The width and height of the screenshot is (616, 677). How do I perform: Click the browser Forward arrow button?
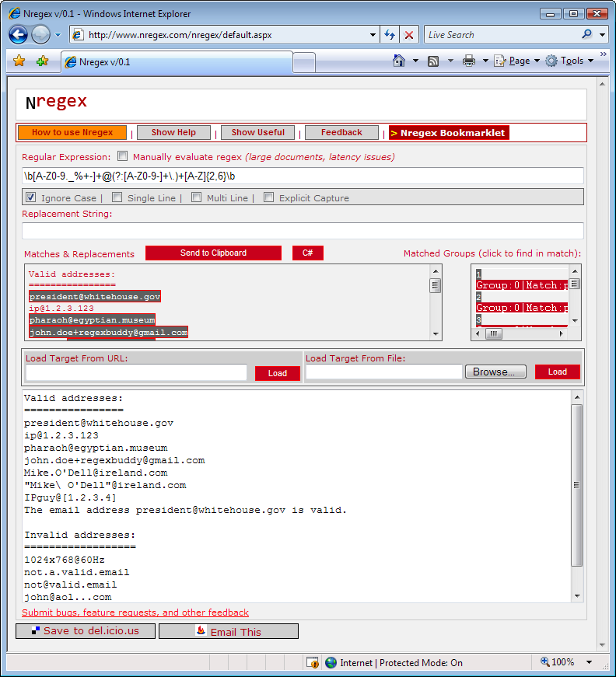[41, 34]
